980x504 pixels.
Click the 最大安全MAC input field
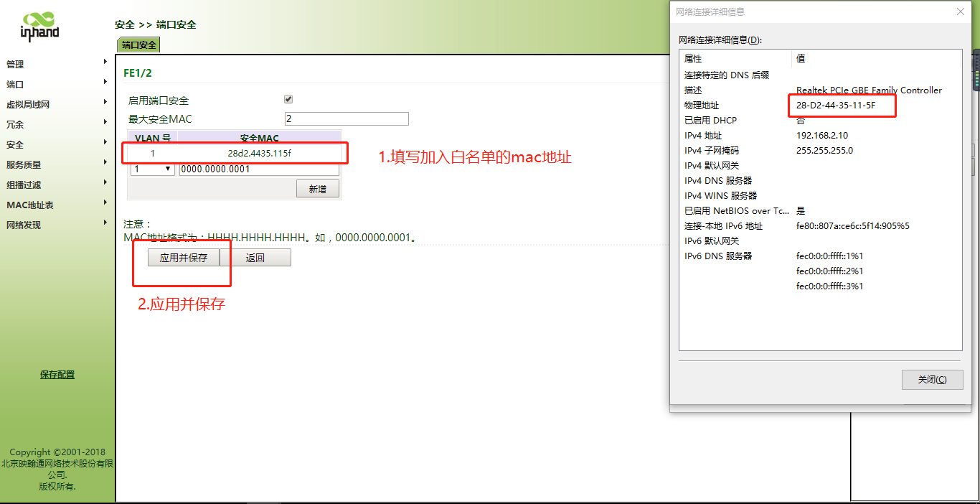[x=347, y=118]
